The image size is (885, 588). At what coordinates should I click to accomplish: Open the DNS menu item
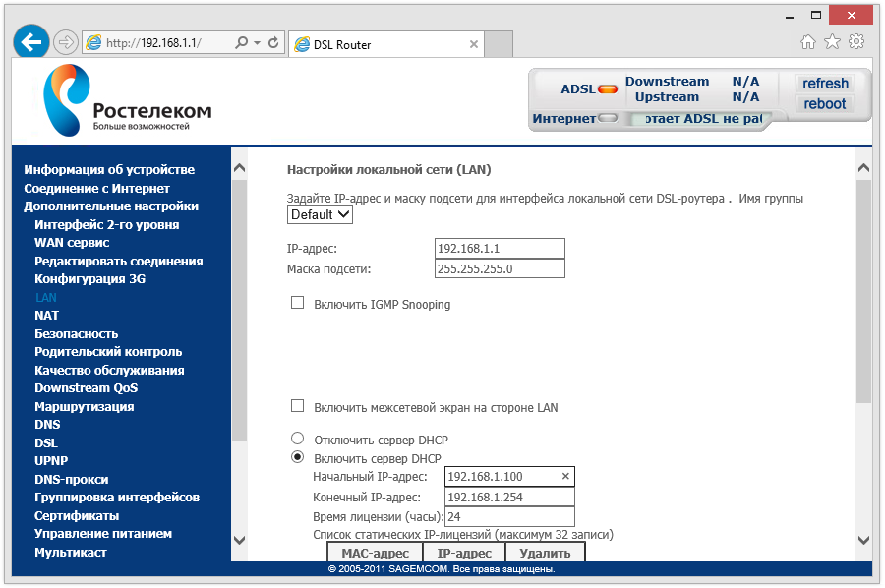pyautogui.click(x=47, y=425)
